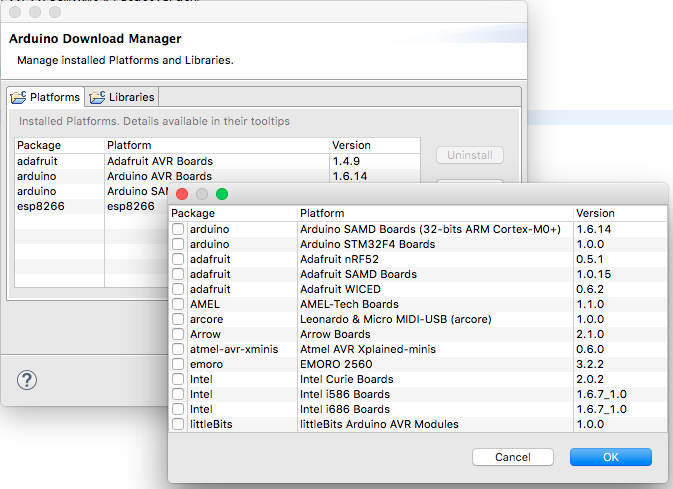
Task: Select 'Adafruit nRF52' platform text
Action: pos(339,259)
